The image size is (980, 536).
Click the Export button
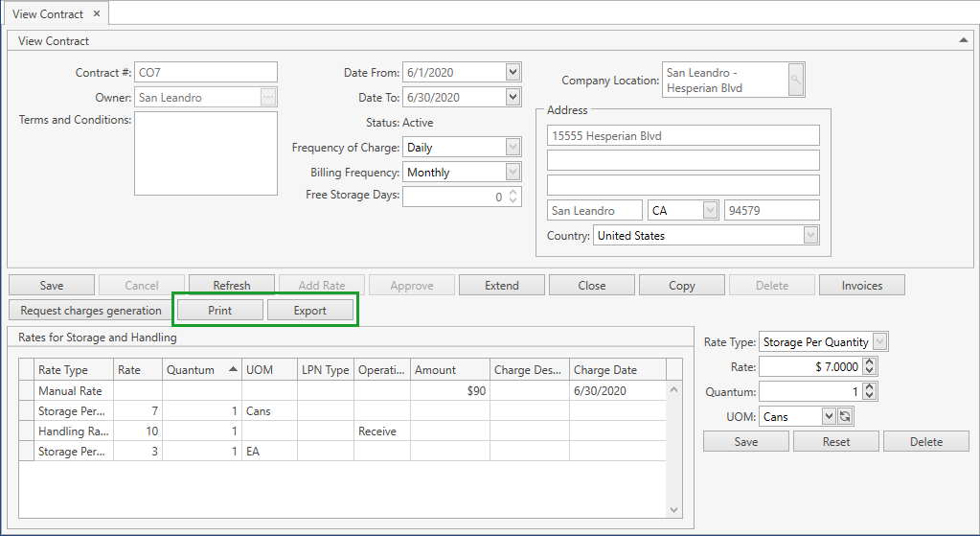click(x=310, y=311)
